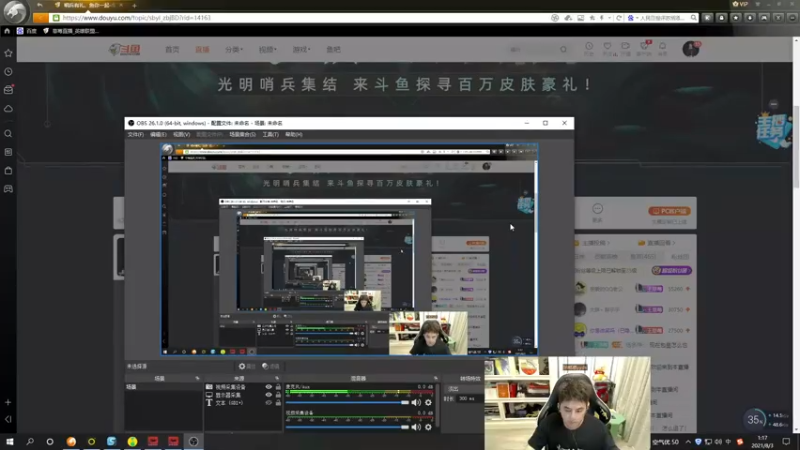Image resolution: width=800 pixels, height=450 pixels.
Task: Click the browser leopard logo avatar
Action: click(x=15, y=11)
